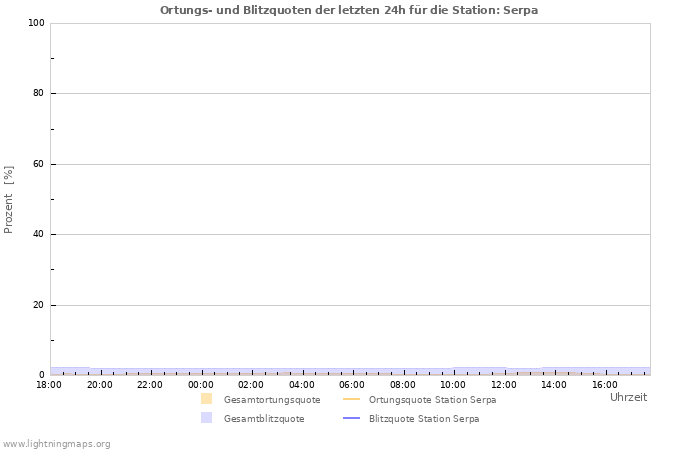Select the Ortungsquote Station Serpa legend label

coord(432,400)
